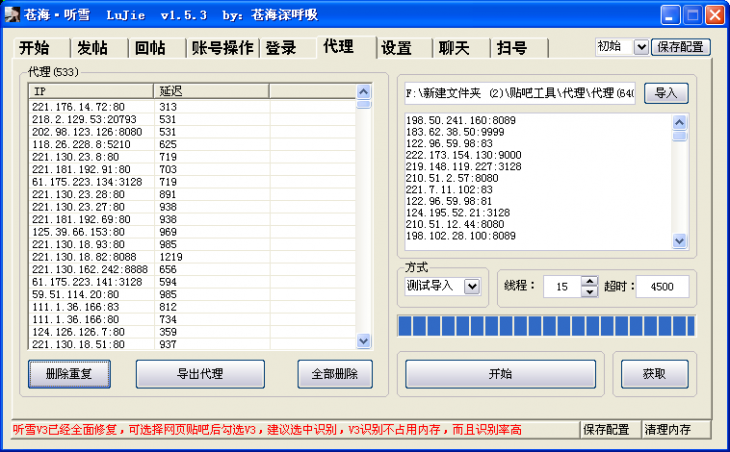Click the 获取 button

654,374
